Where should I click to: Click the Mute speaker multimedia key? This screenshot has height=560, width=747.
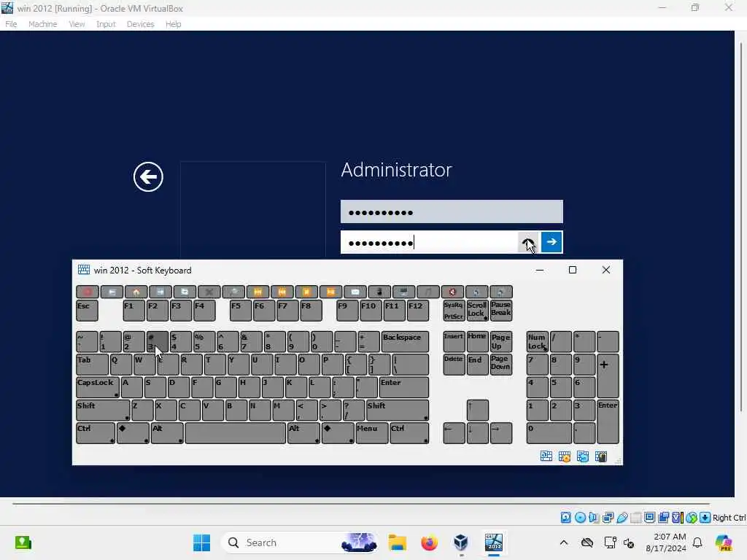[x=452, y=292]
